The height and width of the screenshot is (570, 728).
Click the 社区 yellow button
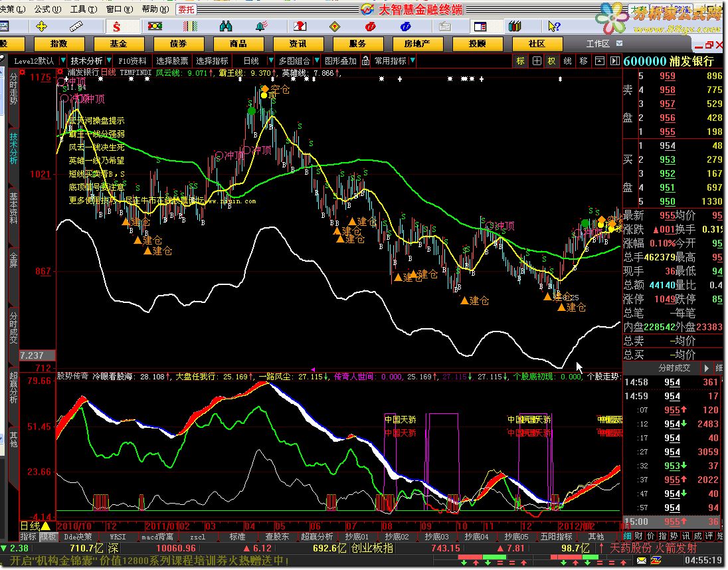point(537,44)
